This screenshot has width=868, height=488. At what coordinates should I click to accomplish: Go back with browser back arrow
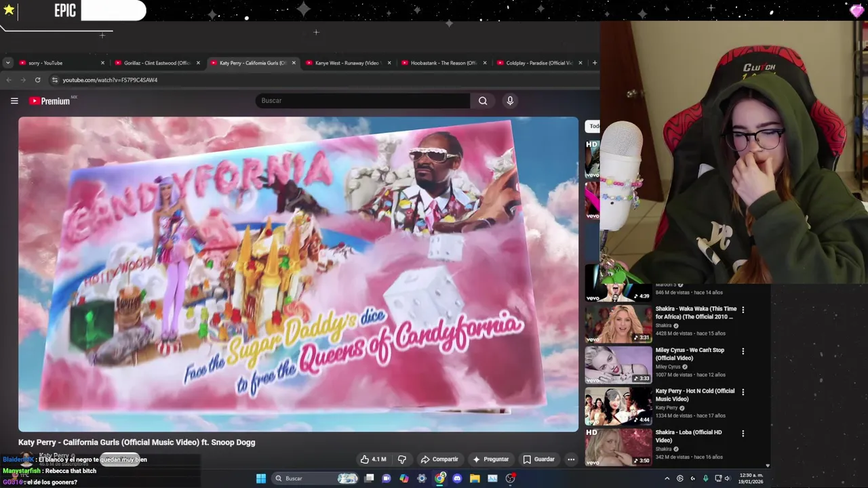[x=9, y=80]
